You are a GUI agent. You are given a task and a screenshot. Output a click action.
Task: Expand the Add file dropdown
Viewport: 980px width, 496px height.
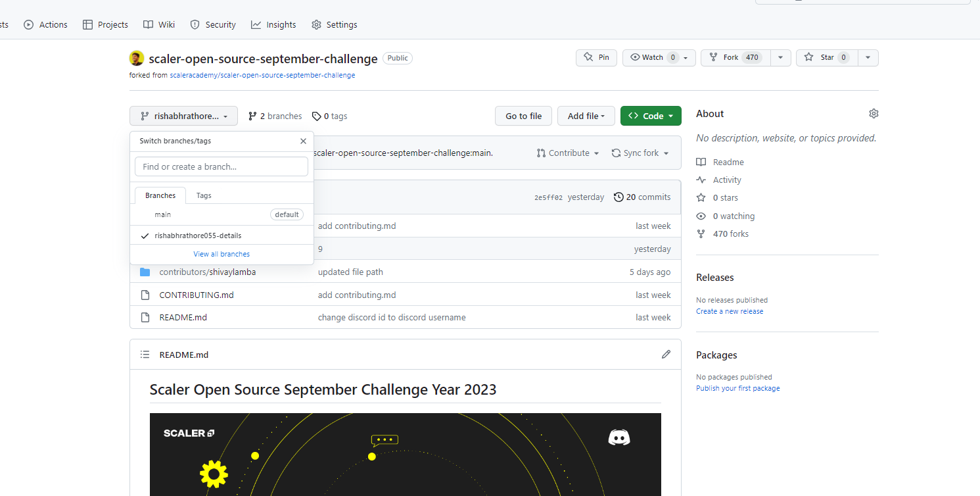586,115
